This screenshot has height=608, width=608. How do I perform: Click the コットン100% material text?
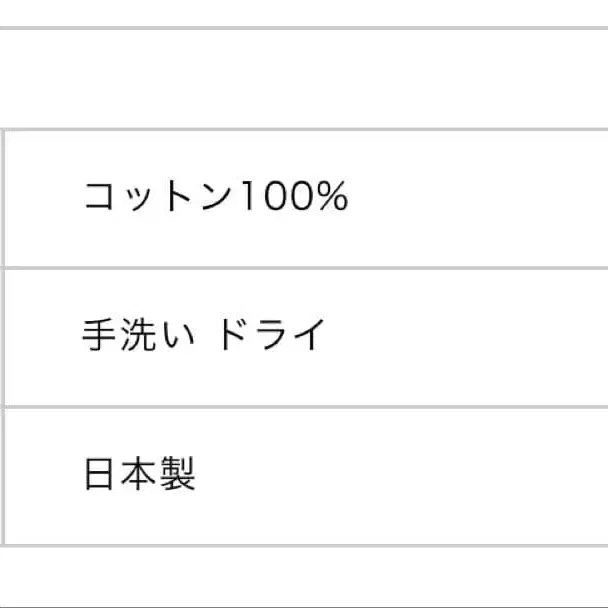(215, 197)
